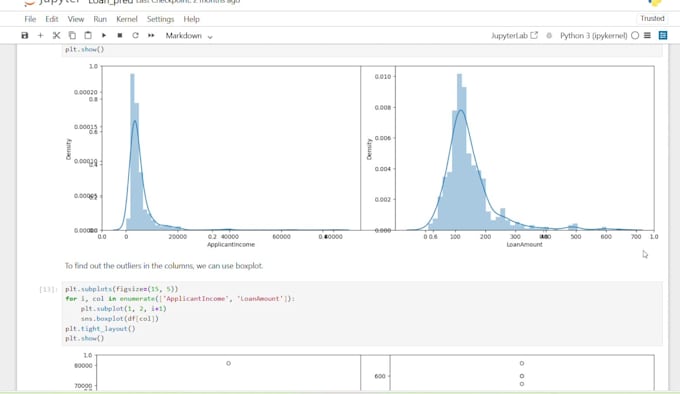The height and width of the screenshot is (394, 680).
Task: Insert a new cell with the plus icon
Action: click(x=40, y=36)
